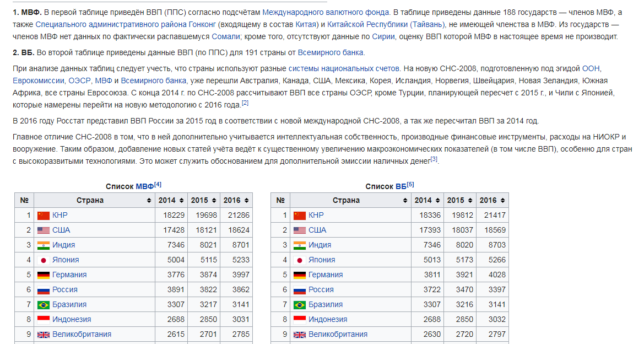Image resolution: width=644 pixels, height=344 pixels.
Task: Open Всемирного банка link in item 2
Action: pyautogui.click(x=330, y=52)
